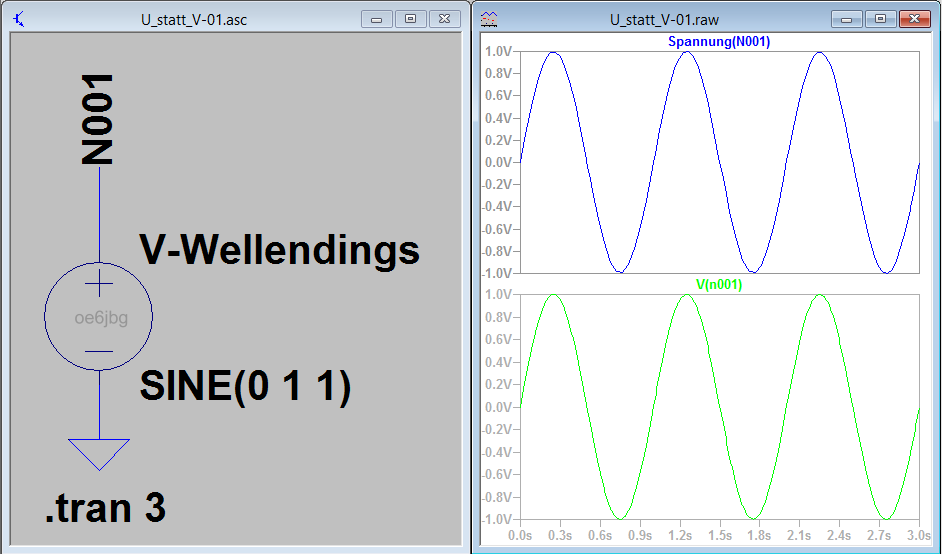This screenshot has height=554, width=942.
Task: Click the -1.0V axis label of the green plot
Action: (497, 519)
